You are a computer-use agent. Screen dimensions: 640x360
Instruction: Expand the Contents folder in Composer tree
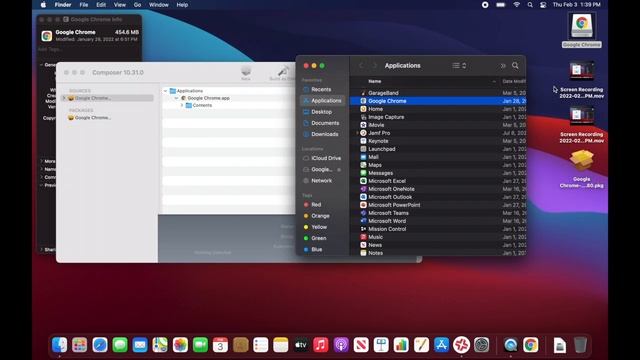point(182,105)
